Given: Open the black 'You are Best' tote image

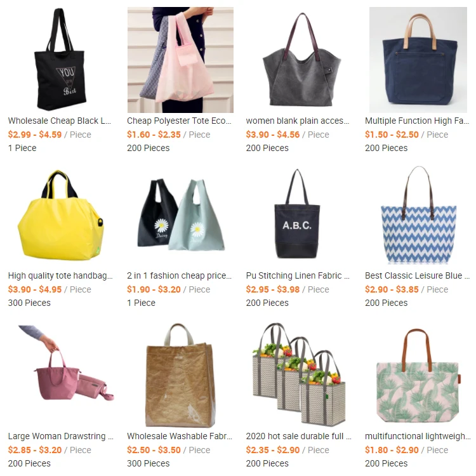Looking at the screenshot, I should [61, 60].
